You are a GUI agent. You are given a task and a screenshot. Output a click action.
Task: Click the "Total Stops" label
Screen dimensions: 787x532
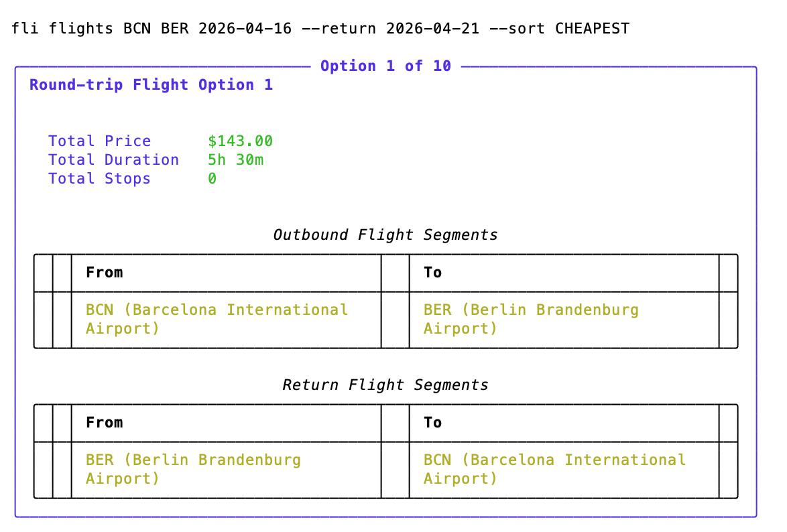tap(99, 178)
